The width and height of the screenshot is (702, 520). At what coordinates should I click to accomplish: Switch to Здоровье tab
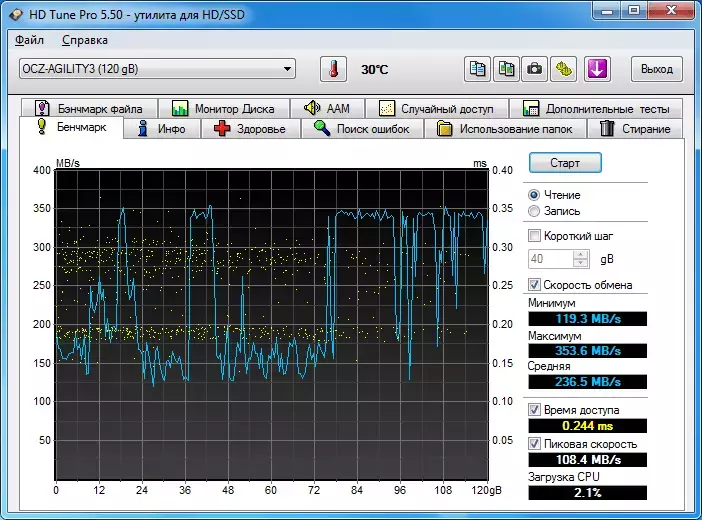coord(251,129)
